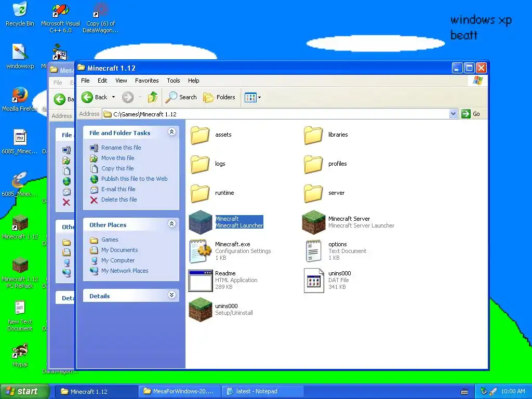This screenshot has height=399, width=532.
Task: Expand the Details panel
Action: (171, 295)
